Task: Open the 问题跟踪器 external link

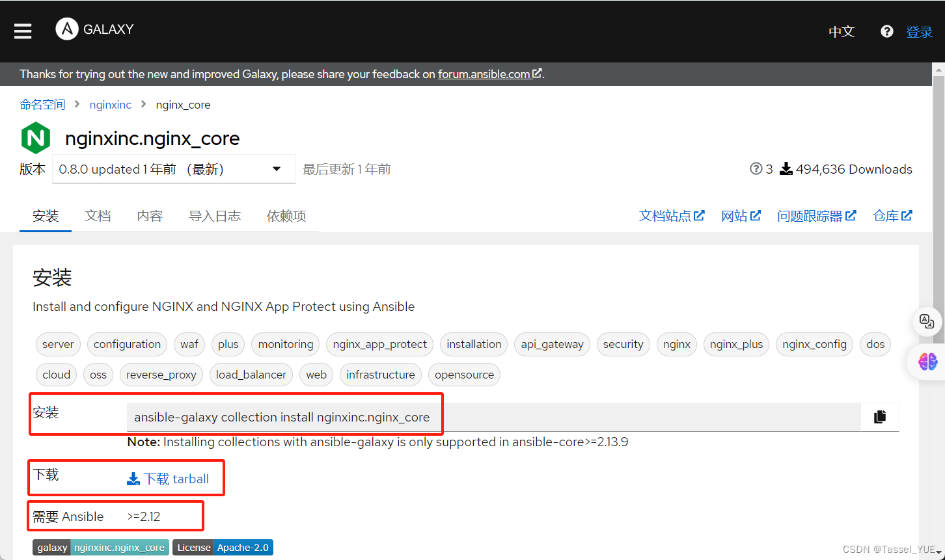Action: click(x=816, y=216)
